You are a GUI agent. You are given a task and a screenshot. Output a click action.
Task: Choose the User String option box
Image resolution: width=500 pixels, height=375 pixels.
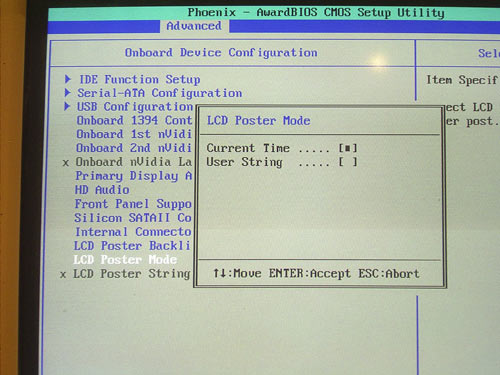click(348, 162)
